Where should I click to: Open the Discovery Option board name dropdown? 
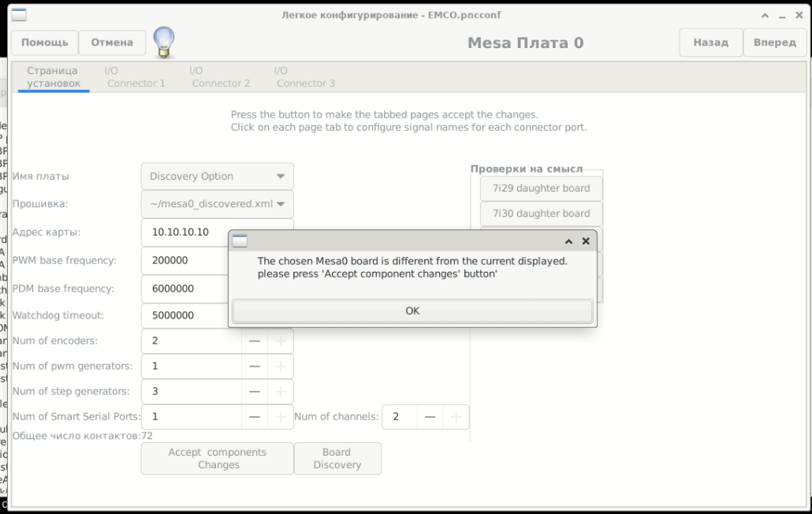pyautogui.click(x=218, y=176)
